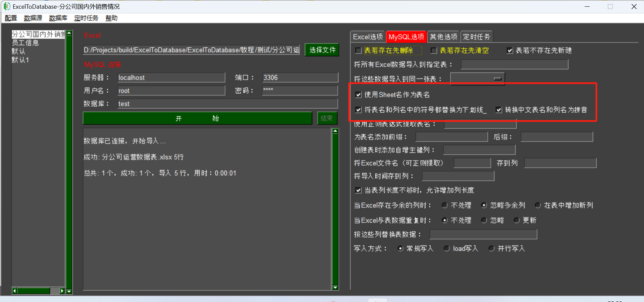Click up arrow of the log output scrollbar
The height and width of the screenshot is (302, 644).
(x=335, y=131)
